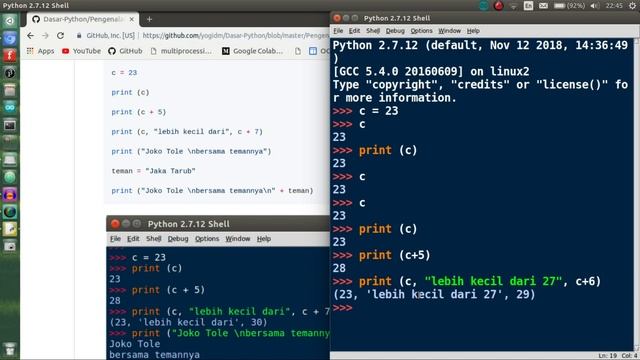Launch the red 'f' app in launcher
The width and height of the screenshot is (640, 360).
coord(10,56)
